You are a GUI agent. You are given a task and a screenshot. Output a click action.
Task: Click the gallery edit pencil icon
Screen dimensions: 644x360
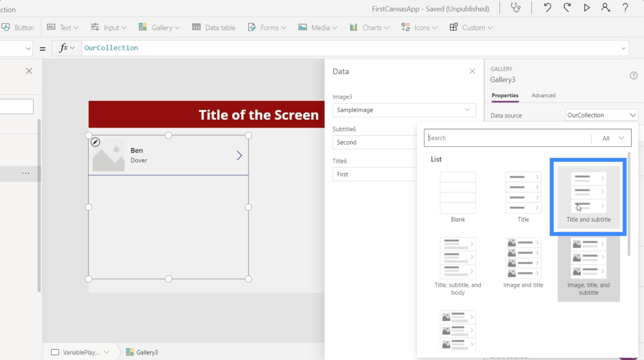(x=95, y=142)
